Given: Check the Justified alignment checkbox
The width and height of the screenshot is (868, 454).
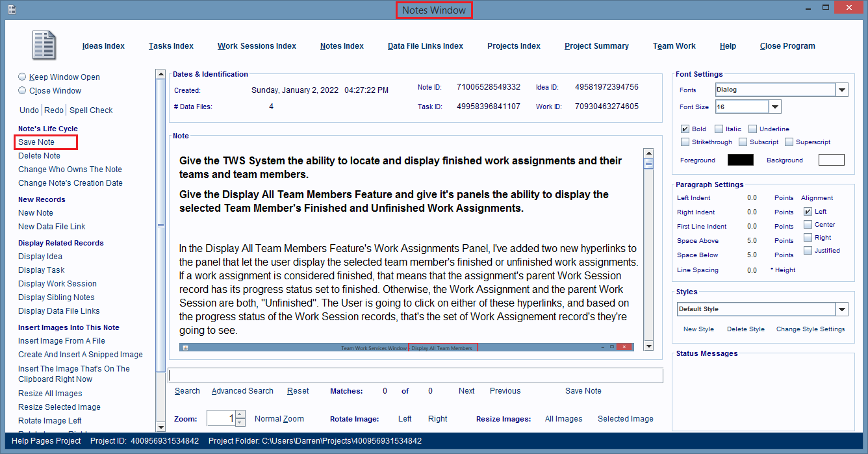Looking at the screenshot, I should (808, 250).
